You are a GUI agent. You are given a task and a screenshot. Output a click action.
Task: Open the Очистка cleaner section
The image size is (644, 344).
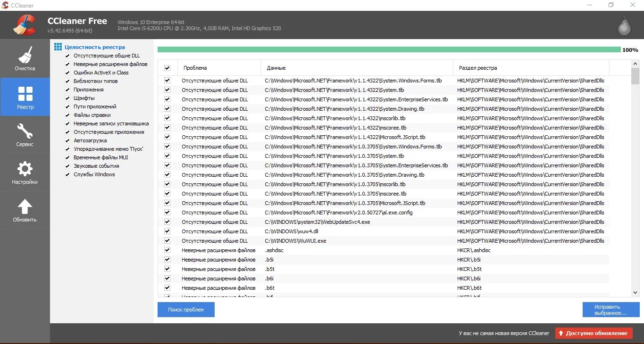tap(25, 58)
